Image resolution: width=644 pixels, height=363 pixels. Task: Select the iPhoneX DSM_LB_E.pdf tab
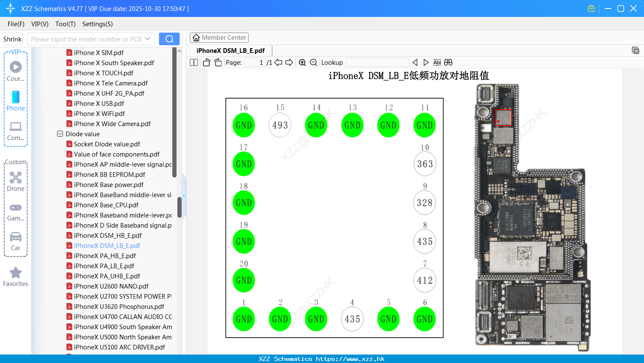(230, 51)
